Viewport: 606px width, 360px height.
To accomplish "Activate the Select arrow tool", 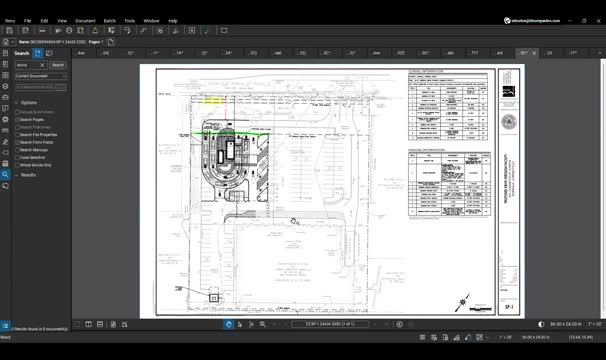I will (x=240, y=324).
